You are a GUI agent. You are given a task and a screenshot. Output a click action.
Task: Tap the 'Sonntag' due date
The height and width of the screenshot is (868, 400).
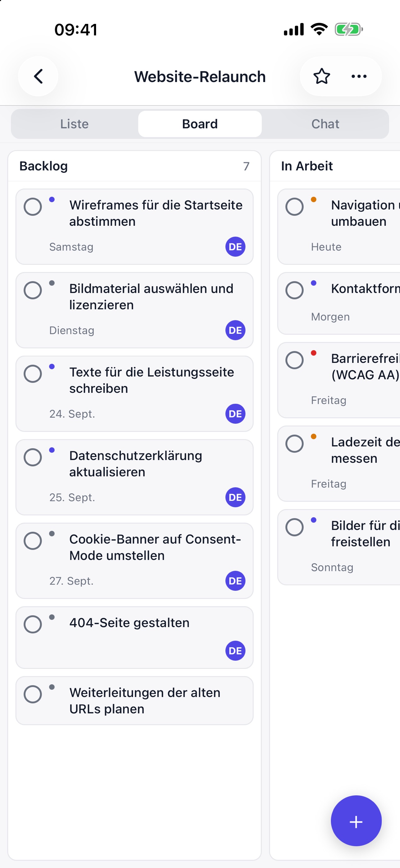click(332, 568)
